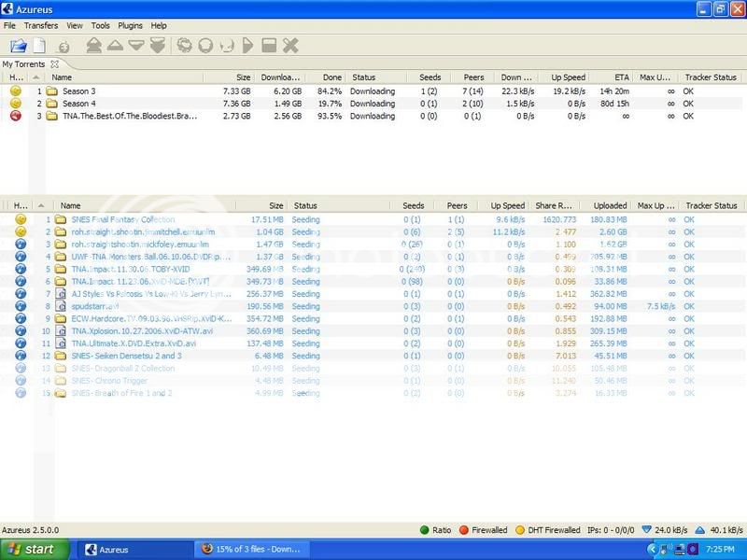
Task: Toggle the sort arrow column in the seeding list
Action: tap(41, 205)
